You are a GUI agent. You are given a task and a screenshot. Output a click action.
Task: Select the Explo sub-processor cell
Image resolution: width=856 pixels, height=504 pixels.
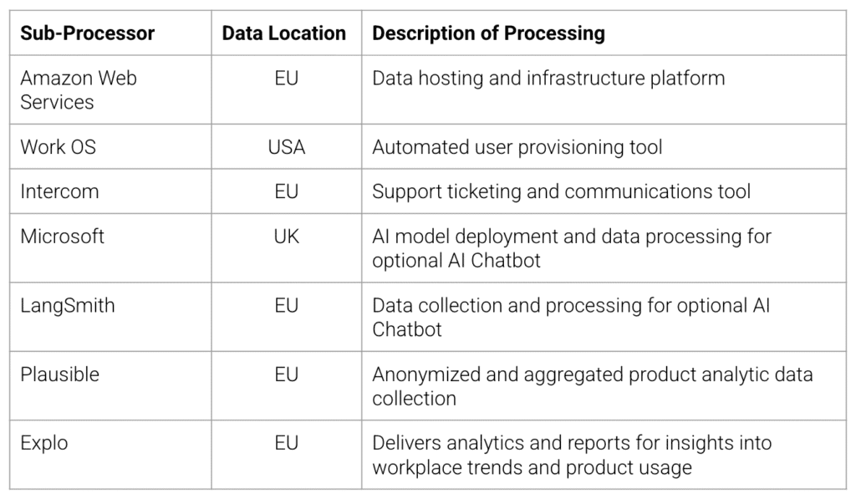(43, 443)
